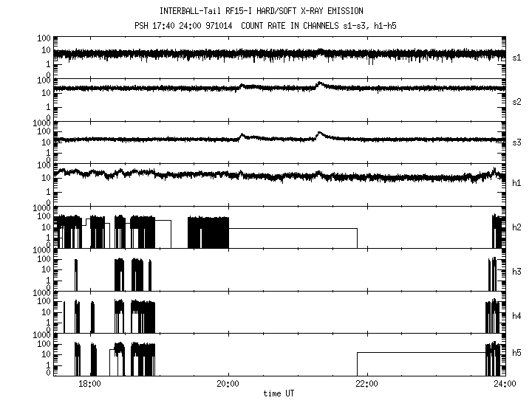The image size is (532, 406).
Task: Click the 18:00 time axis tick label
Action: point(89,384)
